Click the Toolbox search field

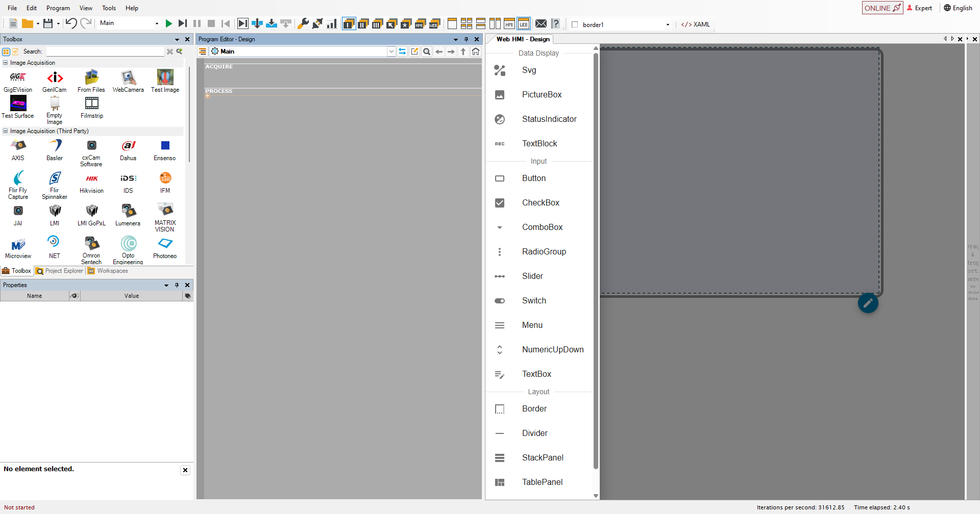click(x=105, y=52)
